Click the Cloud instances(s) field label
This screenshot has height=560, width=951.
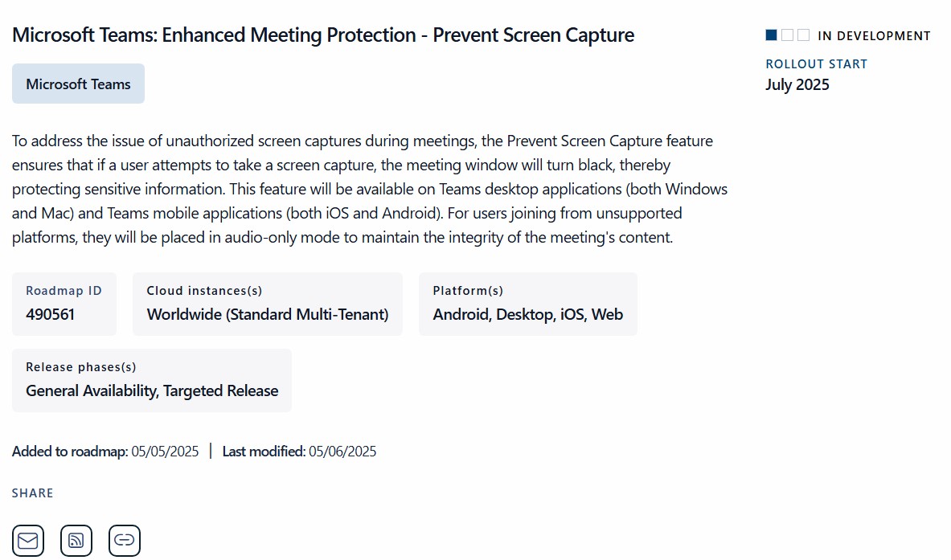pyautogui.click(x=204, y=291)
